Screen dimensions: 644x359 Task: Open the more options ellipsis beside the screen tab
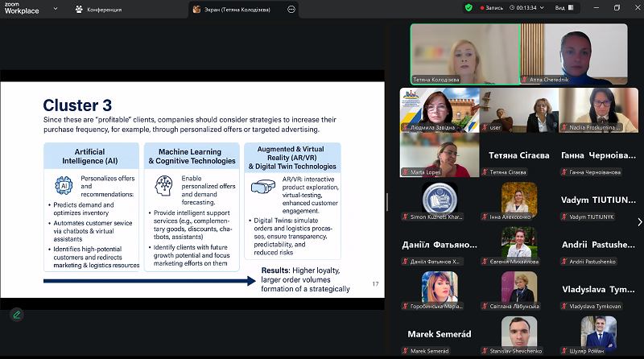tap(291, 9)
